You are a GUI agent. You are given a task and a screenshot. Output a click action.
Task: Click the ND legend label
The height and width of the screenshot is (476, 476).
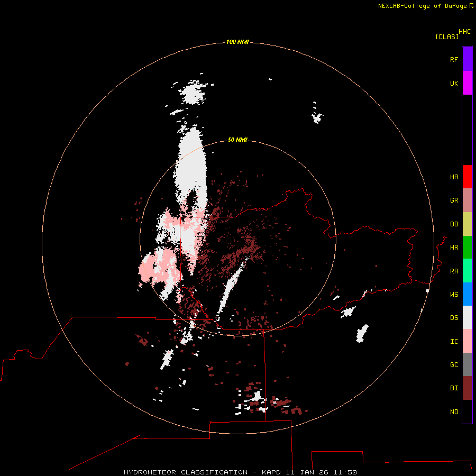pos(454,412)
